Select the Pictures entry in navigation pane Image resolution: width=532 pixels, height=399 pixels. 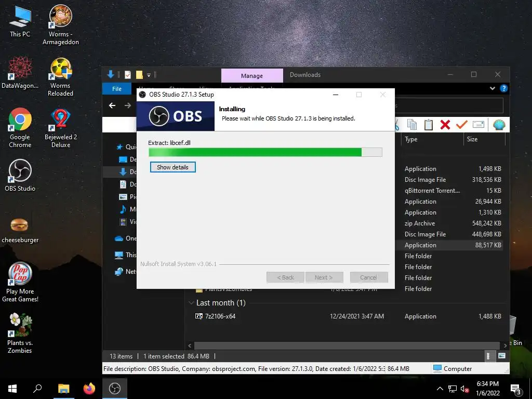click(x=128, y=197)
